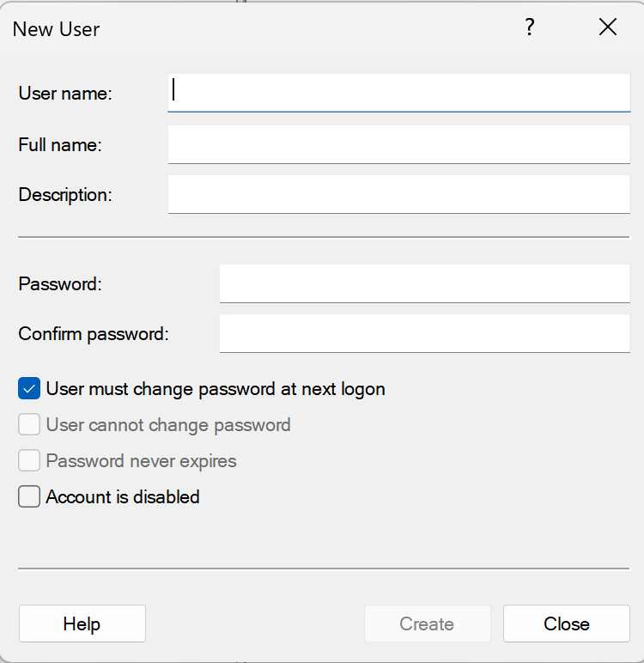Image resolution: width=644 pixels, height=663 pixels.
Task: Toggle User cannot change password checkbox
Action: pyautogui.click(x=29, y=425)
